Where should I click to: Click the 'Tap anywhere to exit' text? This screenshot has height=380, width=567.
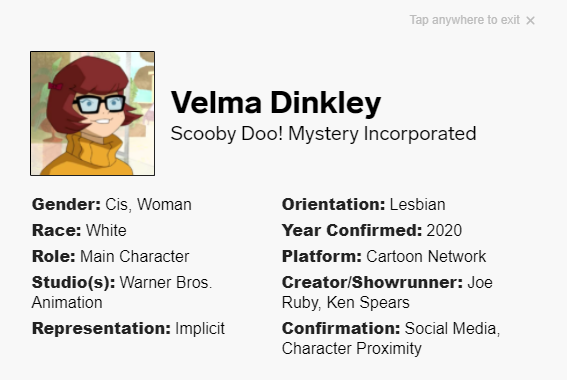(464, 20)
